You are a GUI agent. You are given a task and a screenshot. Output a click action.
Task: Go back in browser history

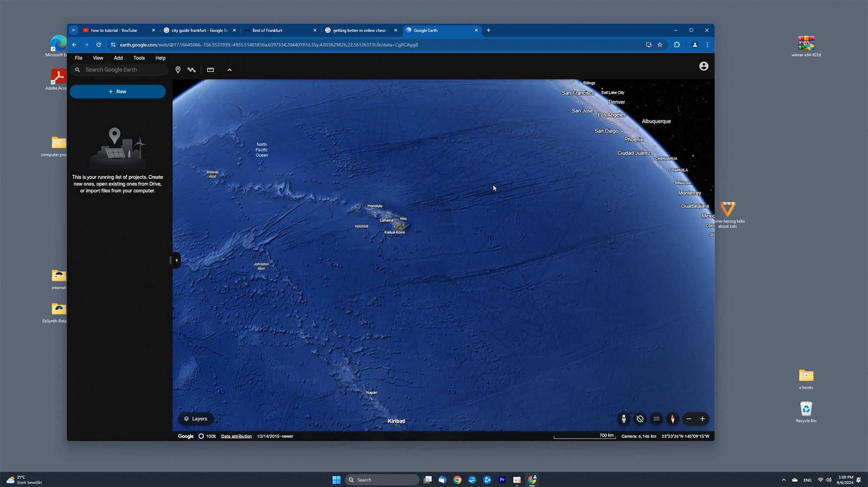click(x=74, y=45)
